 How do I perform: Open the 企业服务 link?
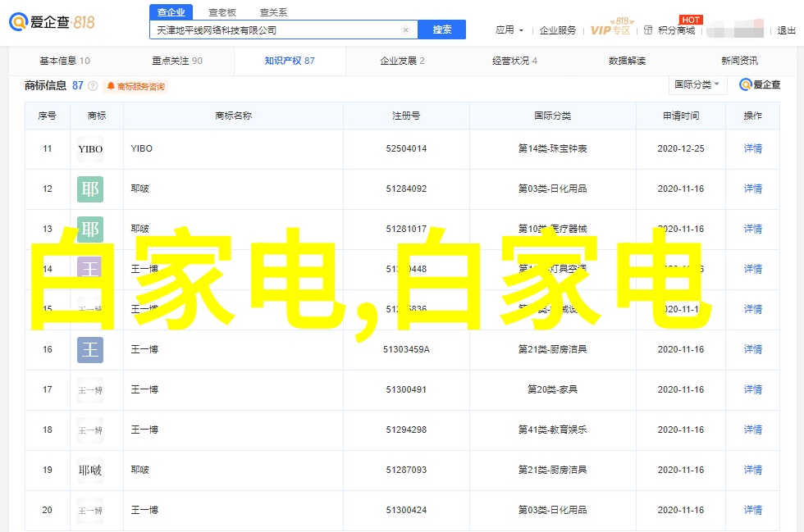[x=557, y=30]
